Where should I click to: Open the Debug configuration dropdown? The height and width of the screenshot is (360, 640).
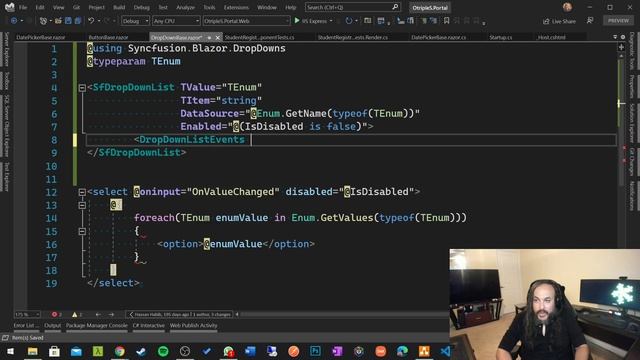135,21
